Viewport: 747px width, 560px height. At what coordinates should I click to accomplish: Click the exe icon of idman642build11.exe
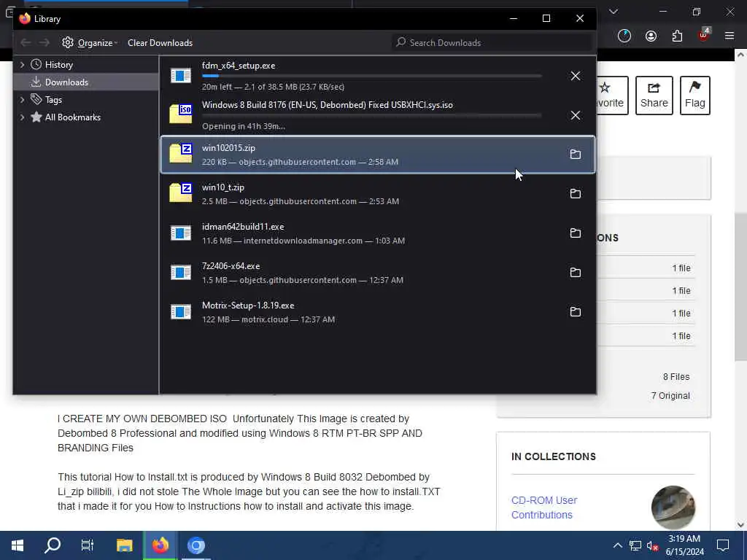181,233
